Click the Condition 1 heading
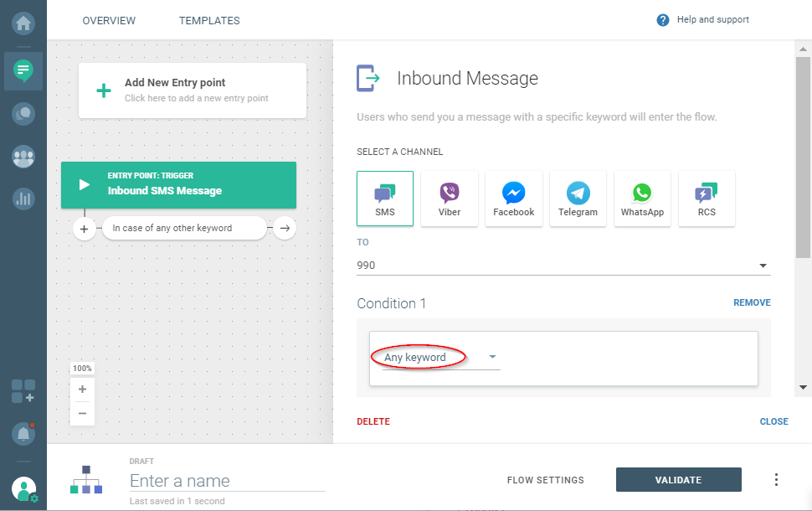Viewport: 812px width, 511px height. (x=392, y=304)
